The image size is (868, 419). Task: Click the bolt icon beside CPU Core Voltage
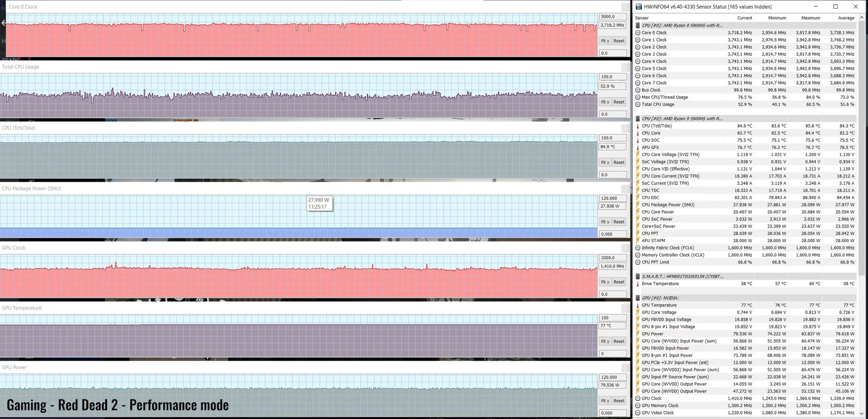(x=638, y=155)
